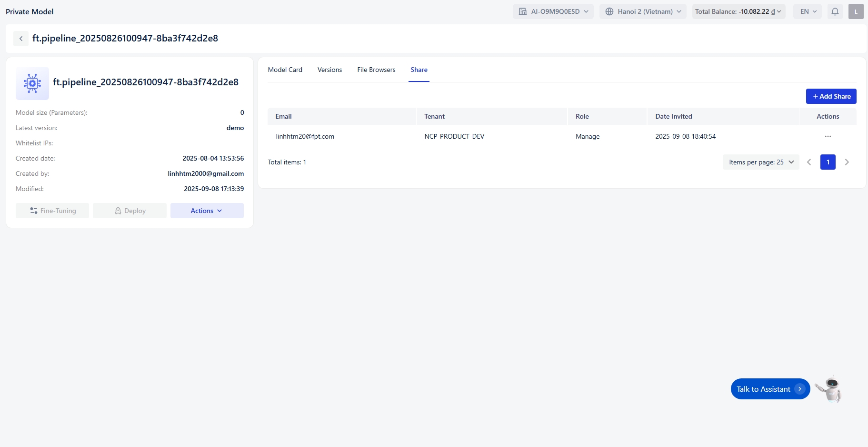Click the assistant robot mascot

point(829,389)
